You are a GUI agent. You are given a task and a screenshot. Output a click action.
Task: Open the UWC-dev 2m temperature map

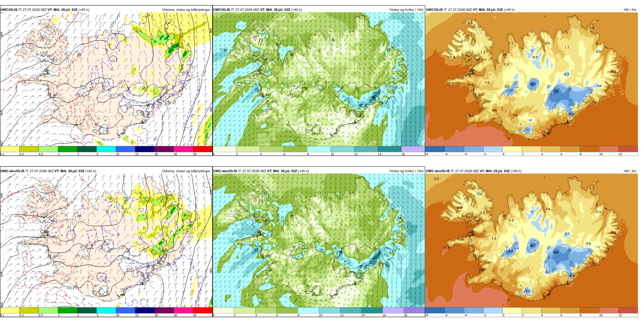click(531, 240)
